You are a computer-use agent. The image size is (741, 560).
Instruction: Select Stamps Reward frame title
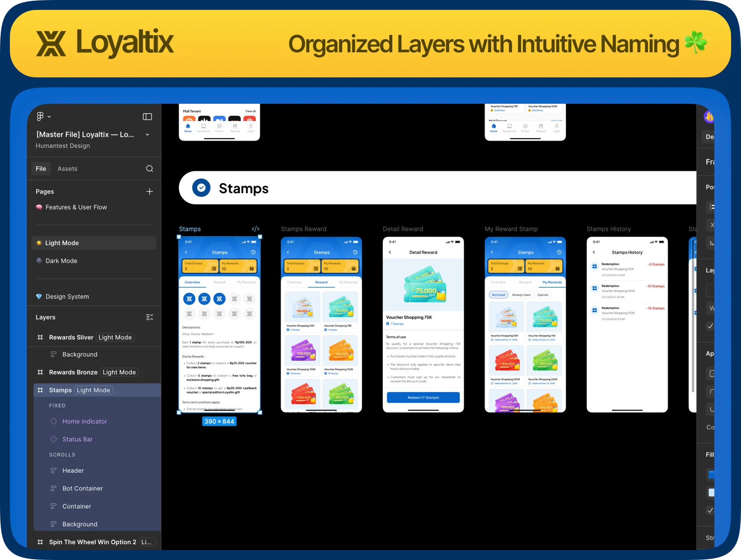pyautogui.click(x=303, y=229)
